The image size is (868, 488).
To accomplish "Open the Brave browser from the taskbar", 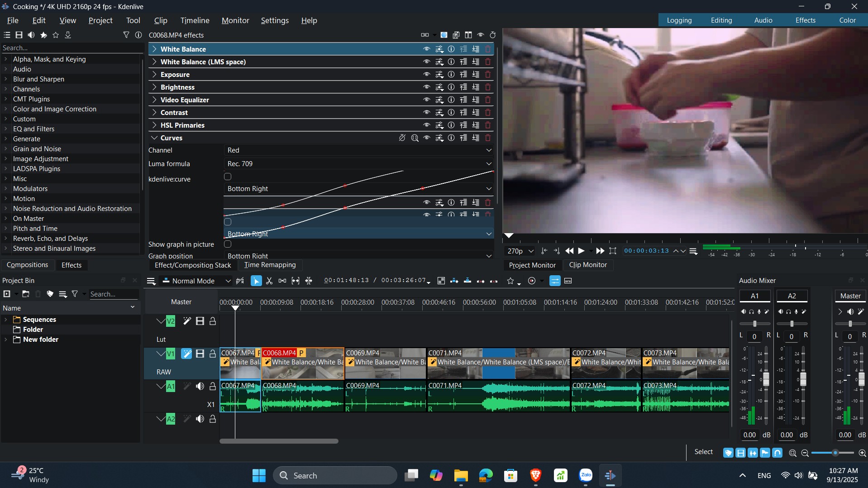I will point(535,475).
